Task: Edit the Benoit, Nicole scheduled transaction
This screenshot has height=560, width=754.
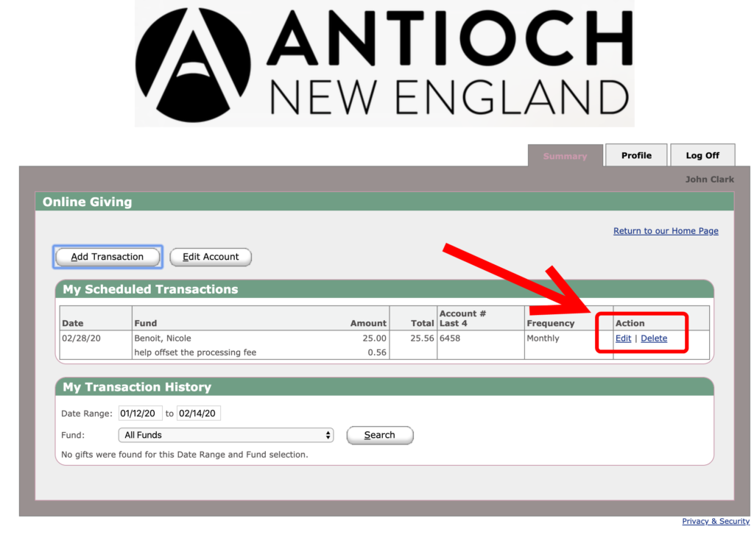Action: pyautogui.click(x=623, y=339)
